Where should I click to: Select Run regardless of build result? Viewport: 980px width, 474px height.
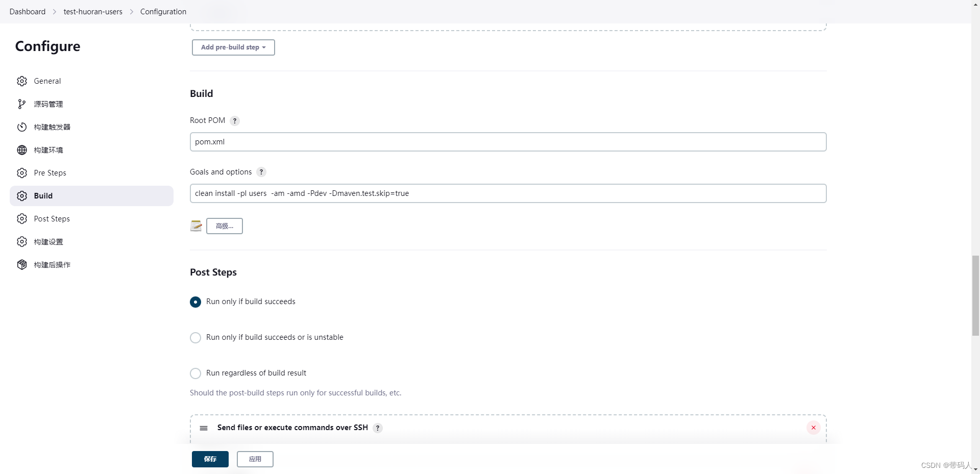(x=195, y=373)
